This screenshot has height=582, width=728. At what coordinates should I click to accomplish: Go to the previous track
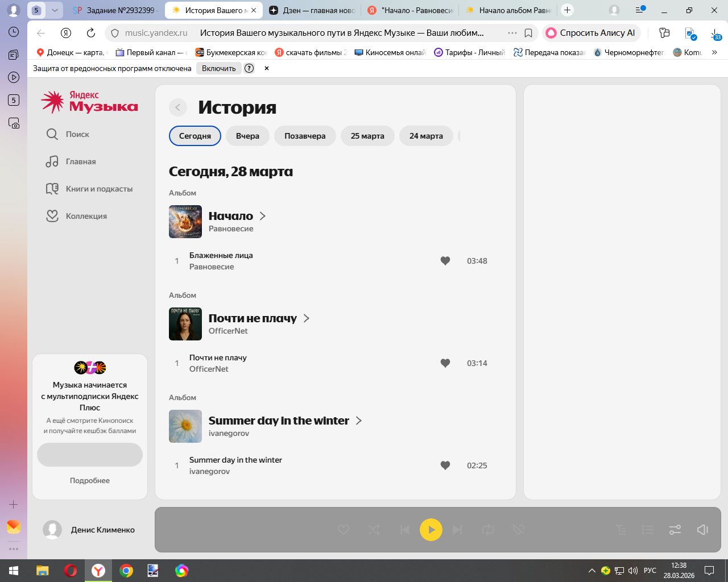[x=405, y=530]
